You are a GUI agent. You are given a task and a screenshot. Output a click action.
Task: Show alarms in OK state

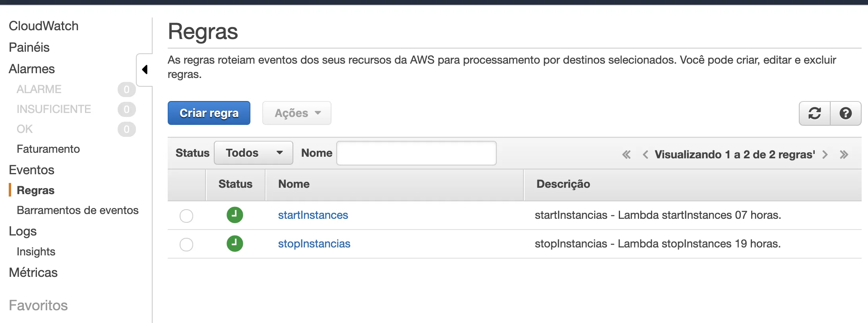[x=25, y=129]
